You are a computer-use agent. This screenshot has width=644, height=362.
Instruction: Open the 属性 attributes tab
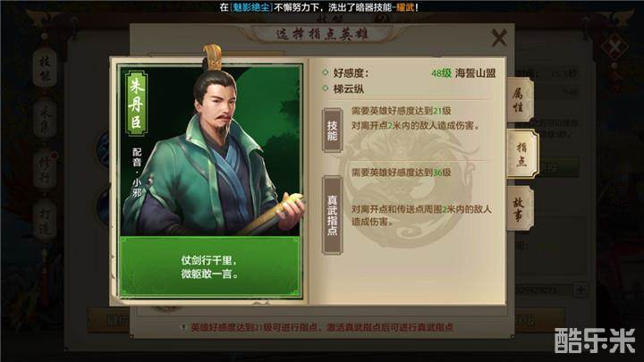click(520, 100)
